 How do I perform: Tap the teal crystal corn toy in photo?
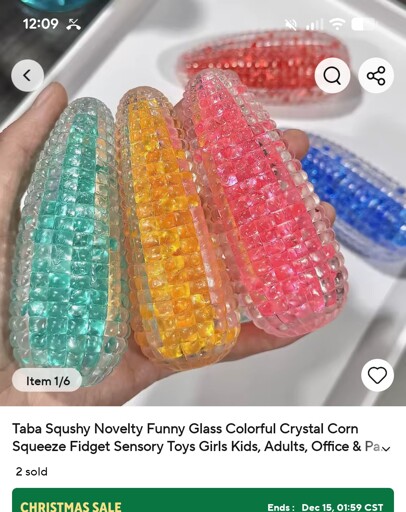69,242
